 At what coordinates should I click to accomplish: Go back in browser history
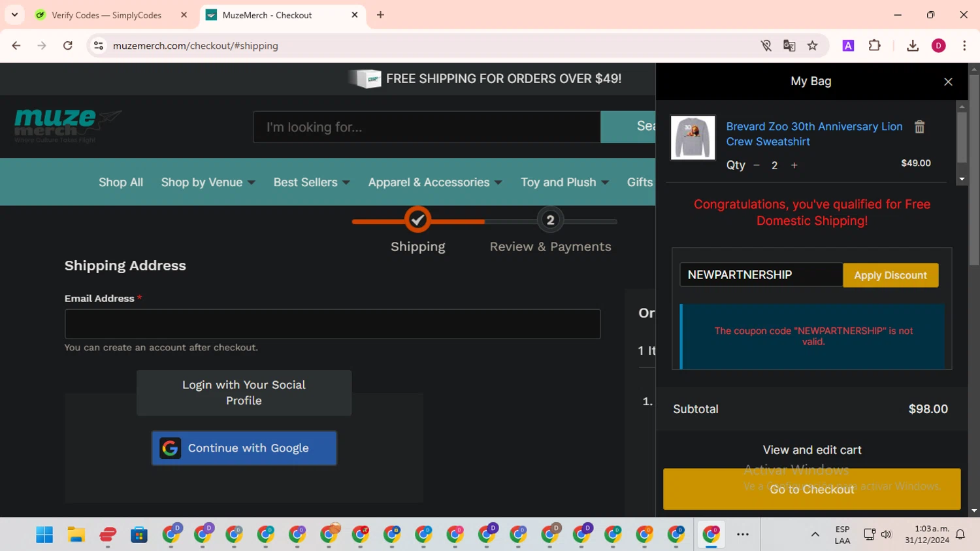pos(16,46)
